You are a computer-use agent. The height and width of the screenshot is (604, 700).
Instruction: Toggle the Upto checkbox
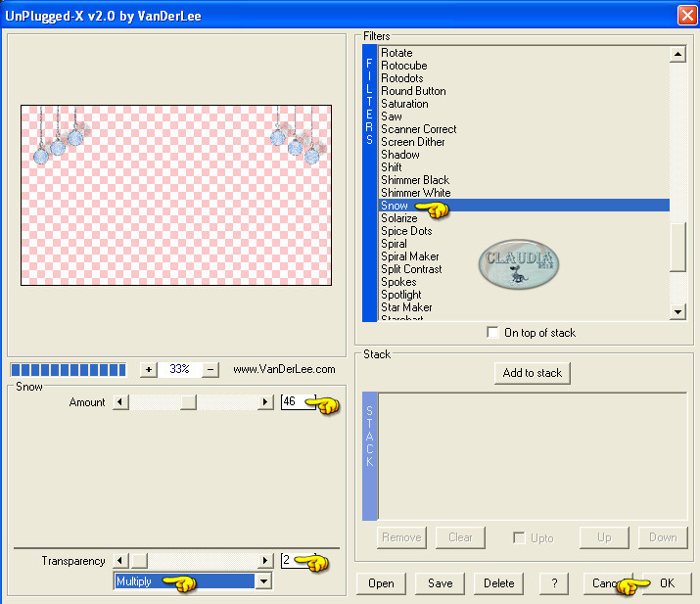(x=519, y=537)
